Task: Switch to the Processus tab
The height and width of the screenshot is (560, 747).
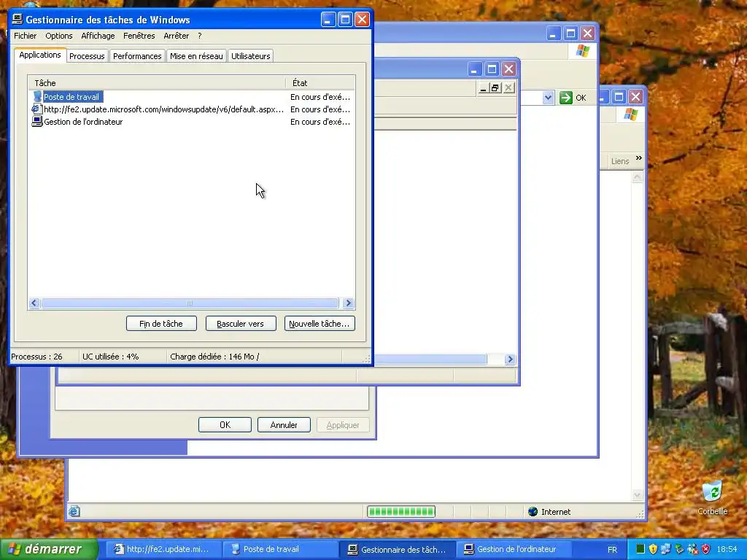Action: 87,56
